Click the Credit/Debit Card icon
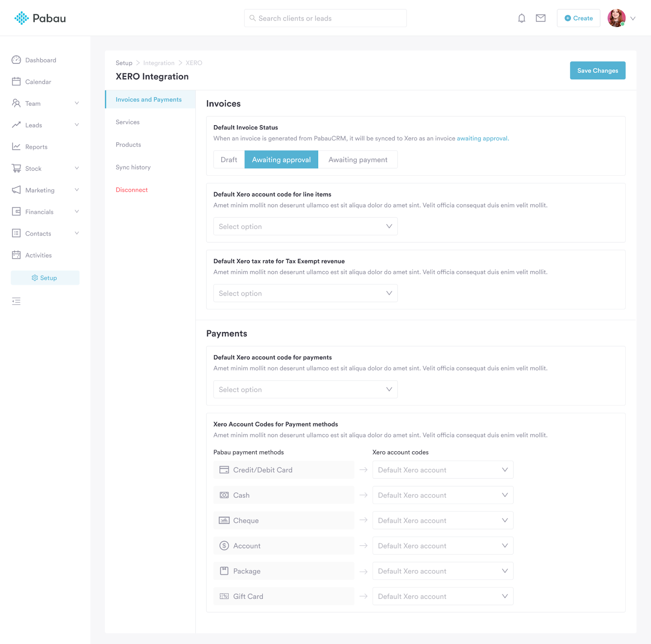The width and height of the screenshot is (651, 644). pyautogui.click(x=224, y=470)
